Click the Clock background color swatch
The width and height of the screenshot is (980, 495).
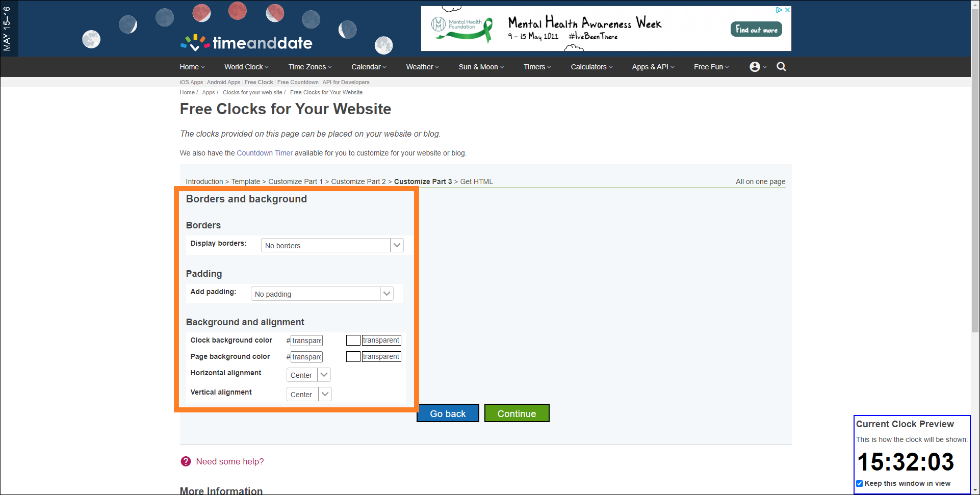tap(353, 340)
